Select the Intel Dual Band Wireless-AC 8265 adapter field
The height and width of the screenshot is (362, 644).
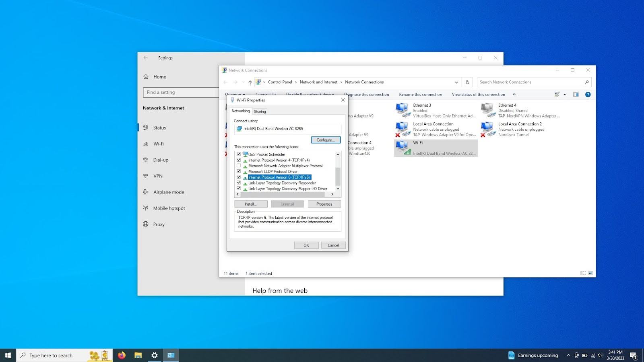(288, 129)
